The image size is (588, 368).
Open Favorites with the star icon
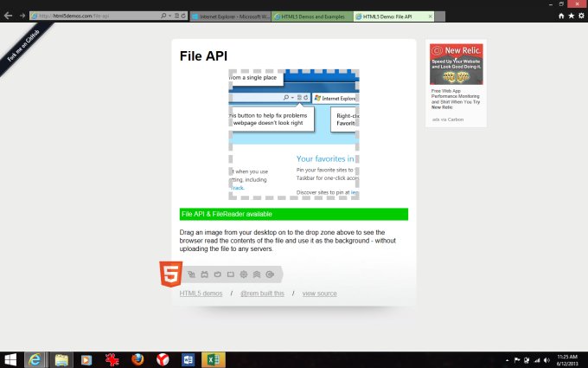coord(571,16)
